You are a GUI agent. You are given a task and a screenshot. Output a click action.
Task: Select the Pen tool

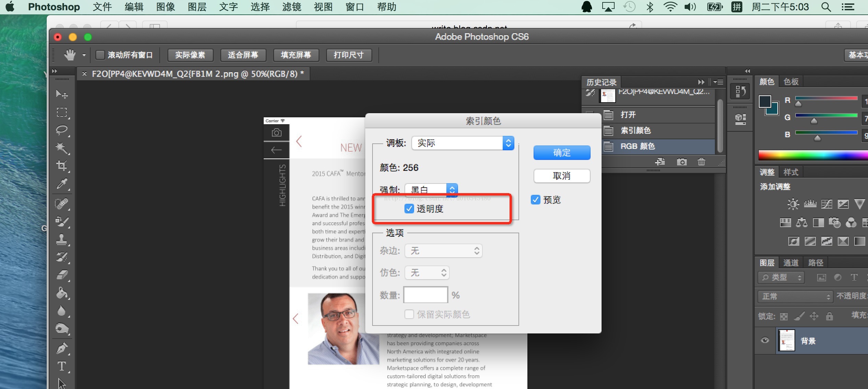pos(62,349)
